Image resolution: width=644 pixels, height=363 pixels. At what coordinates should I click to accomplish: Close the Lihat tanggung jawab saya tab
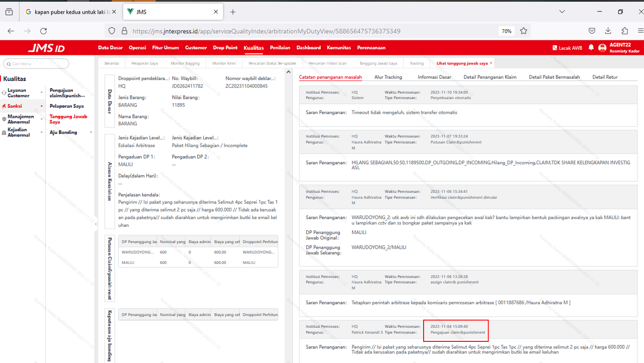(x=491, y=63)
